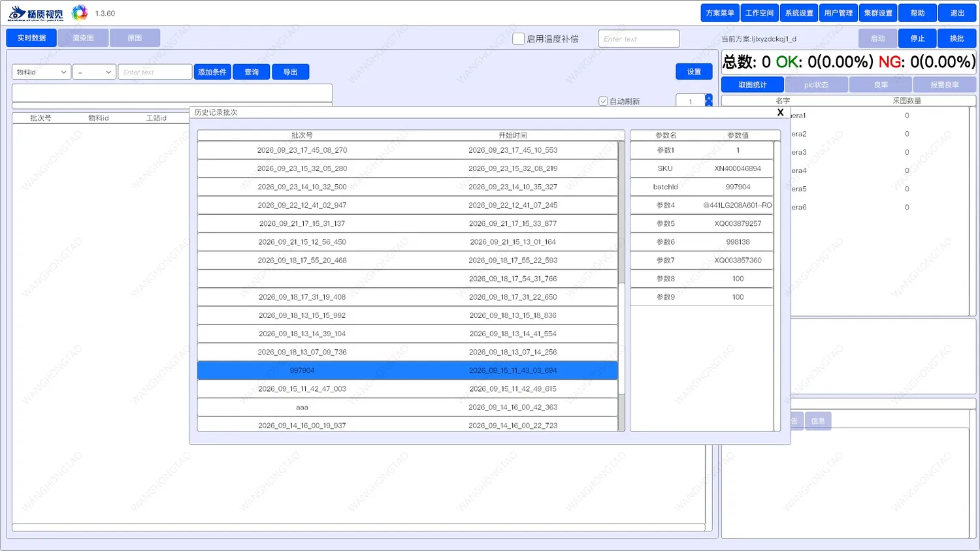Click the blue 设置 button

pyautogui.click(x=694, y=72)
